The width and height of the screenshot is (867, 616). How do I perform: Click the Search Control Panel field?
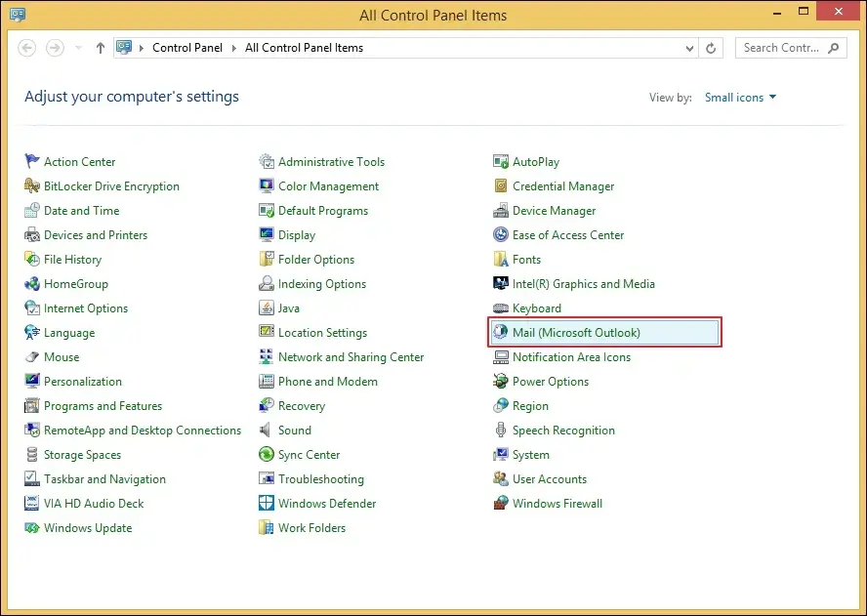781,48
